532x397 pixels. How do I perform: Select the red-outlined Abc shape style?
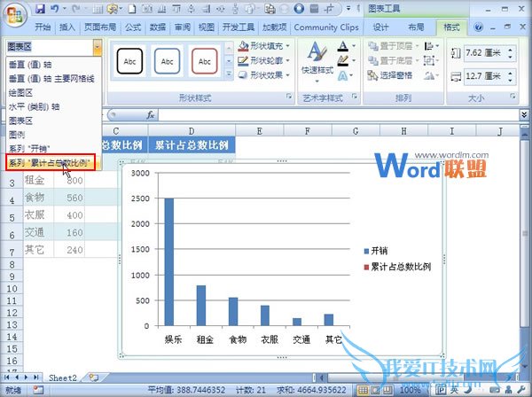(x=204, y=61)
